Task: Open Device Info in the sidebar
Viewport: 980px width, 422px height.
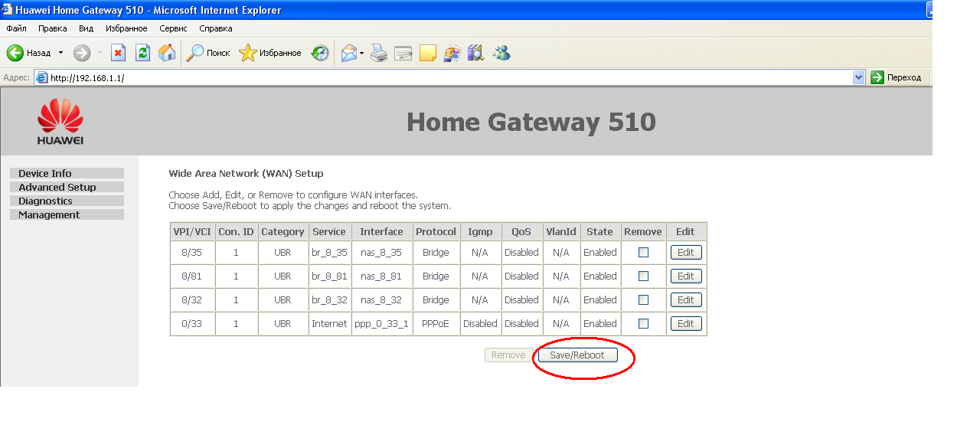Action: click(67, 173)
